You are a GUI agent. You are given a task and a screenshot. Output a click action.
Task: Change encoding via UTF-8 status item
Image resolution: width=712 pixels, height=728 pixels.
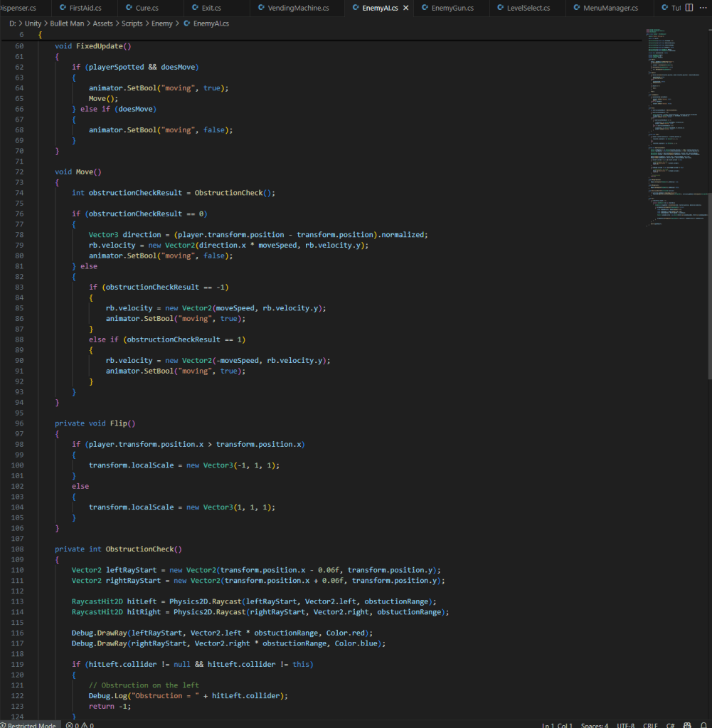point(626,725)
